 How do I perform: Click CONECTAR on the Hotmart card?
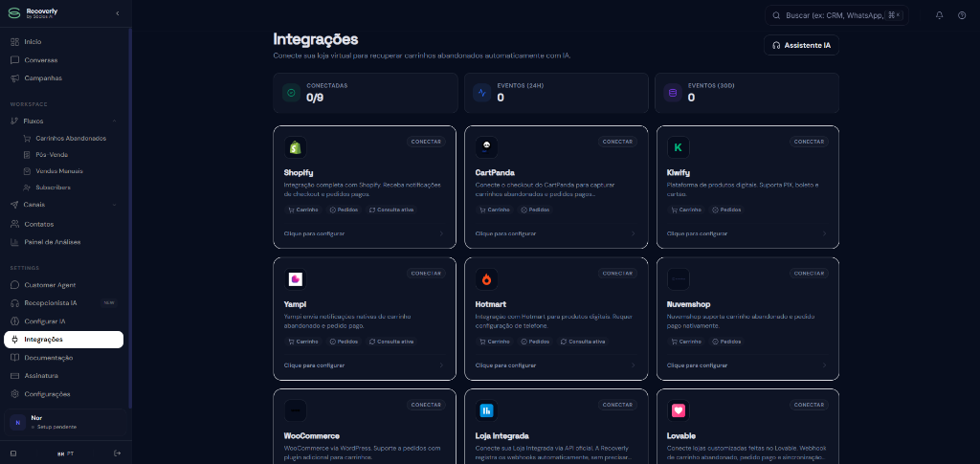click(617, 274)
